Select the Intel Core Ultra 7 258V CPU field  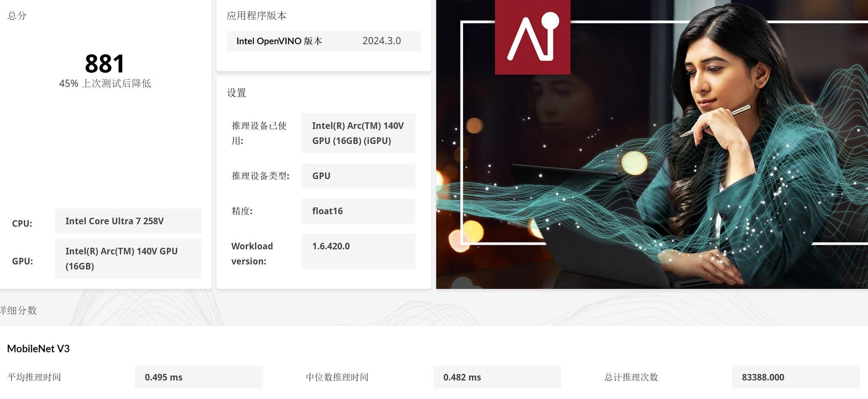point(128,221)
